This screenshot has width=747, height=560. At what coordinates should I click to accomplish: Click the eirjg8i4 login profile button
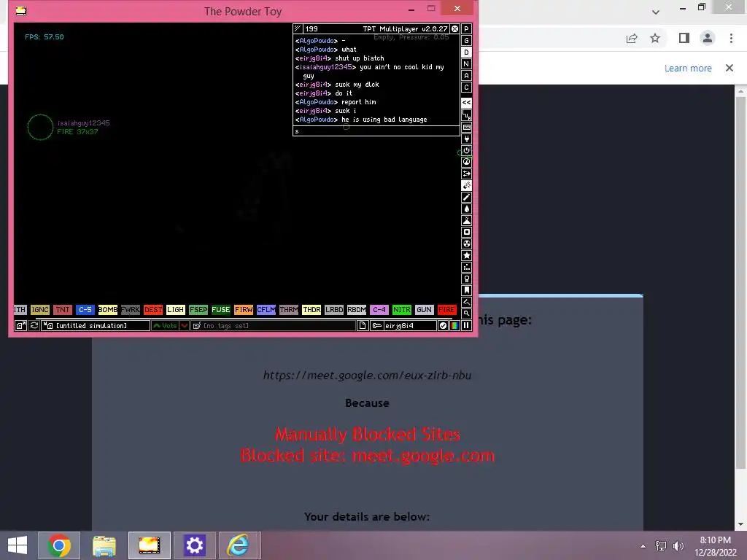tap(403, 326)
